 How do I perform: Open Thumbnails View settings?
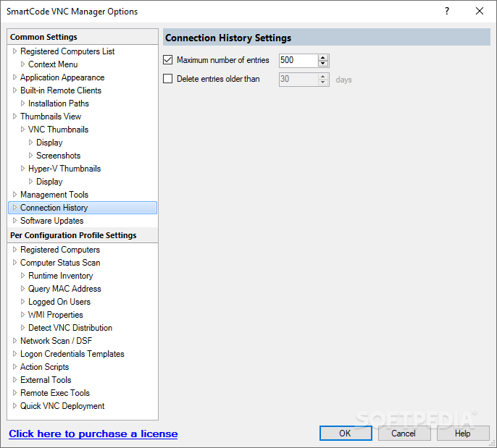51,117
